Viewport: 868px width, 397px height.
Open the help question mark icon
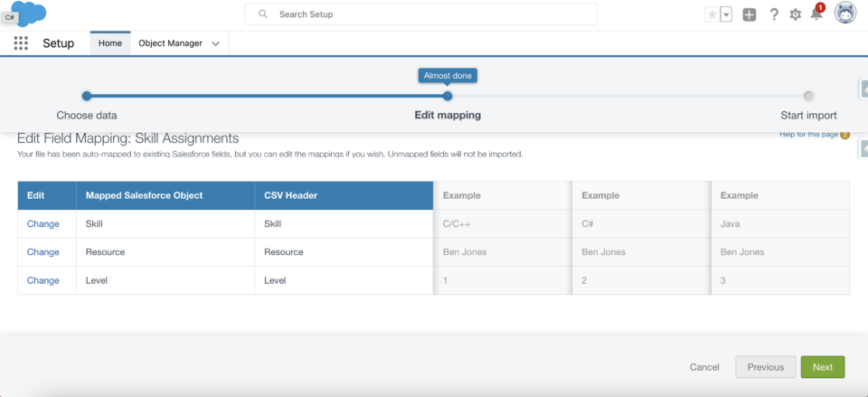[775, 14]
